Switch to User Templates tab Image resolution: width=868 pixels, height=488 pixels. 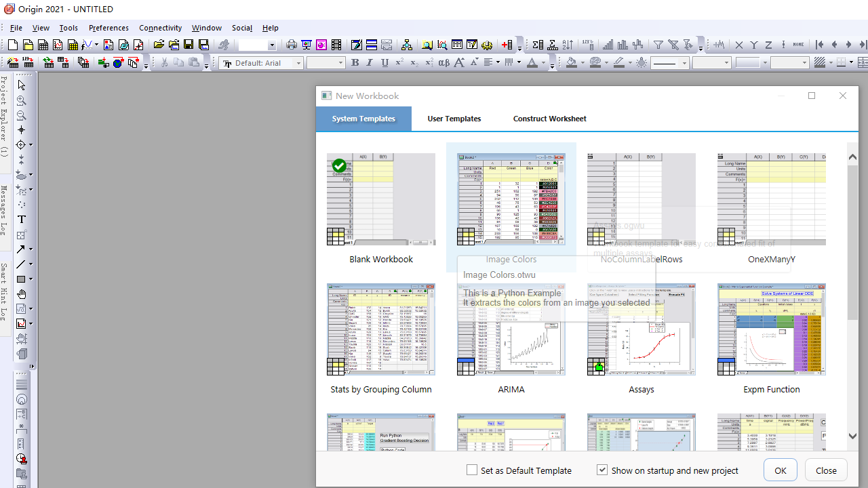coord(454,119)
